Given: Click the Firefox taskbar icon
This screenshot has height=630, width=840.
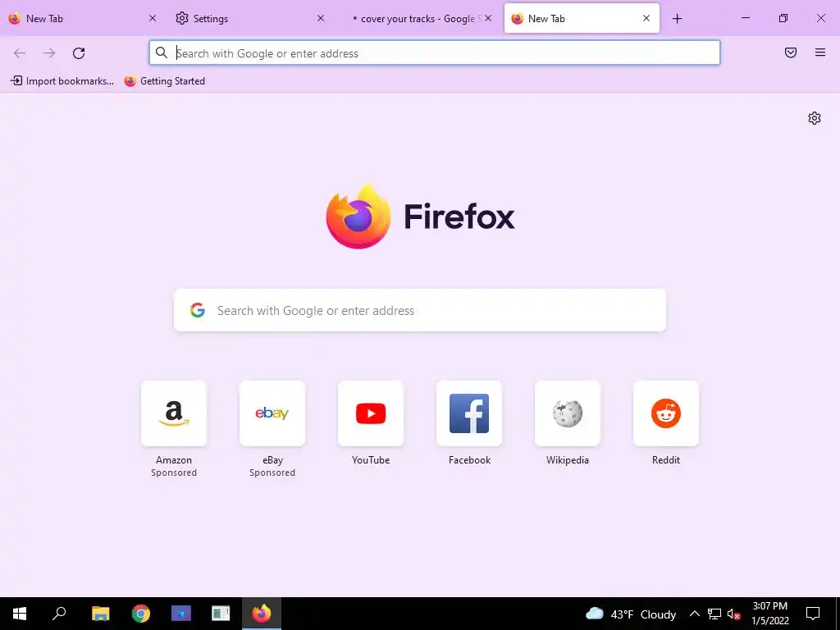Looking at the screenshot, I should (x=262, y=614).
